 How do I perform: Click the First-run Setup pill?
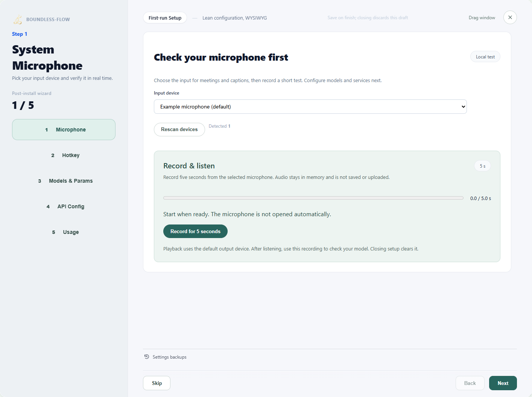click(x=165, y=18)
